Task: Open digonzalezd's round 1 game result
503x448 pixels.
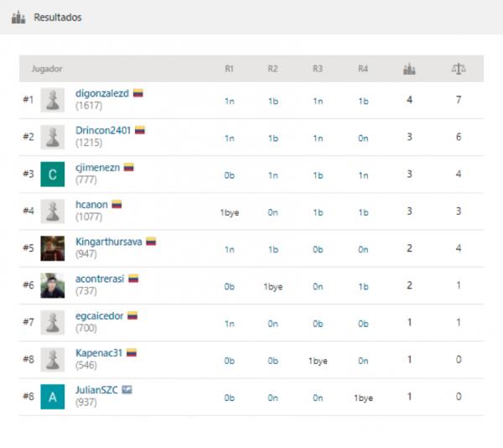Action: [x=229, y=101]
